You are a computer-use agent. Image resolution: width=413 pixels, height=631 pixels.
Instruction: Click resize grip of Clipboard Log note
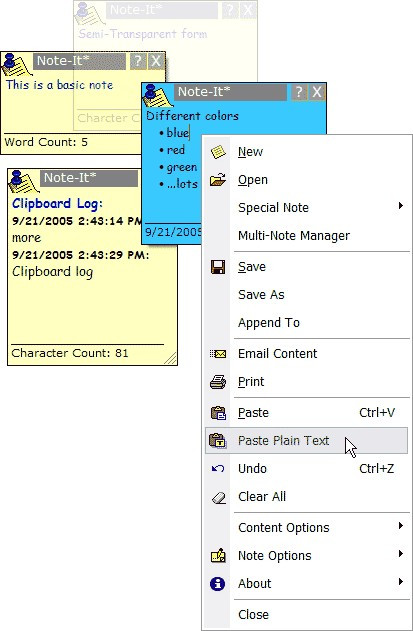point(171,359)
